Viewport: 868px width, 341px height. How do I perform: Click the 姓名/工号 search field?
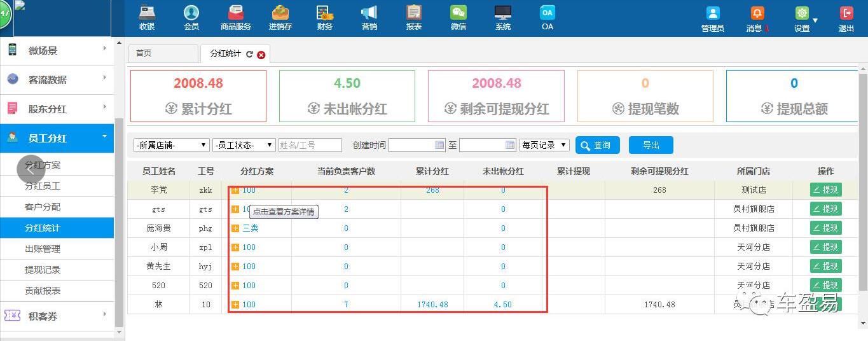[310, 145]
